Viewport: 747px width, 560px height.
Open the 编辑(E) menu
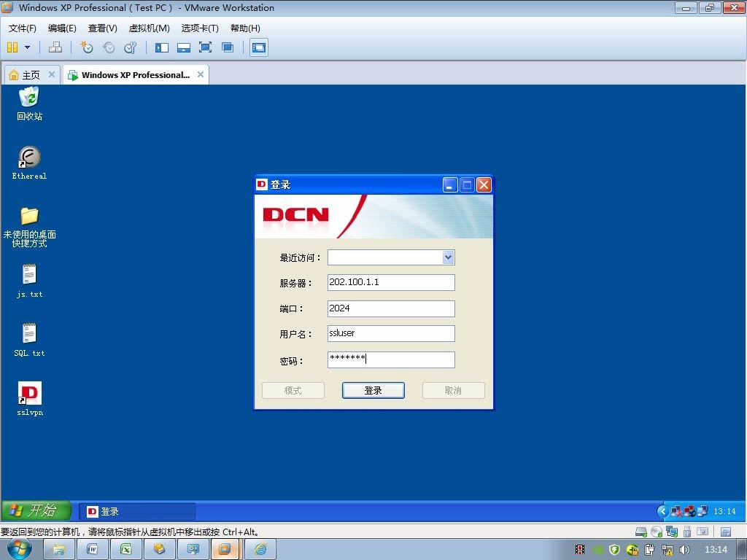[x=62, y=28]
